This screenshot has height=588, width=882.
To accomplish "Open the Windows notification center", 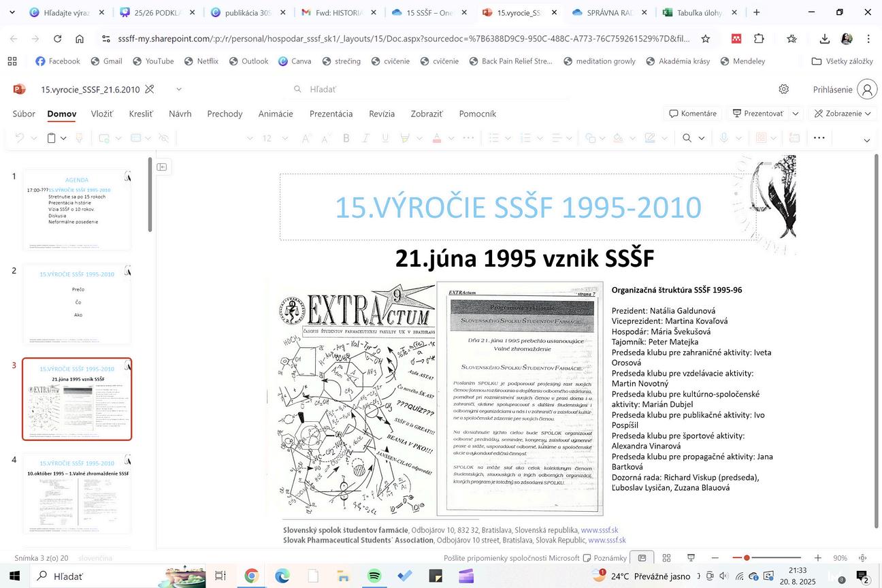I will [862, 577].
